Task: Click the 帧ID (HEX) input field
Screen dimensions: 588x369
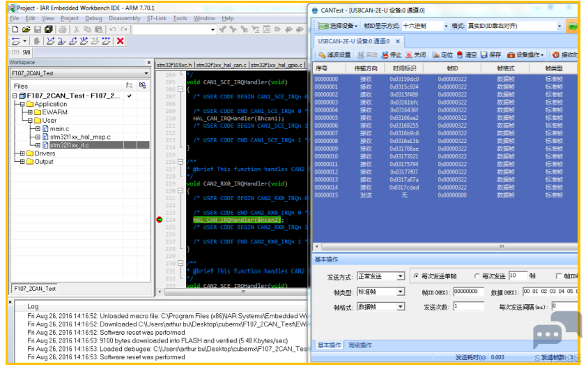Action: 469,292
